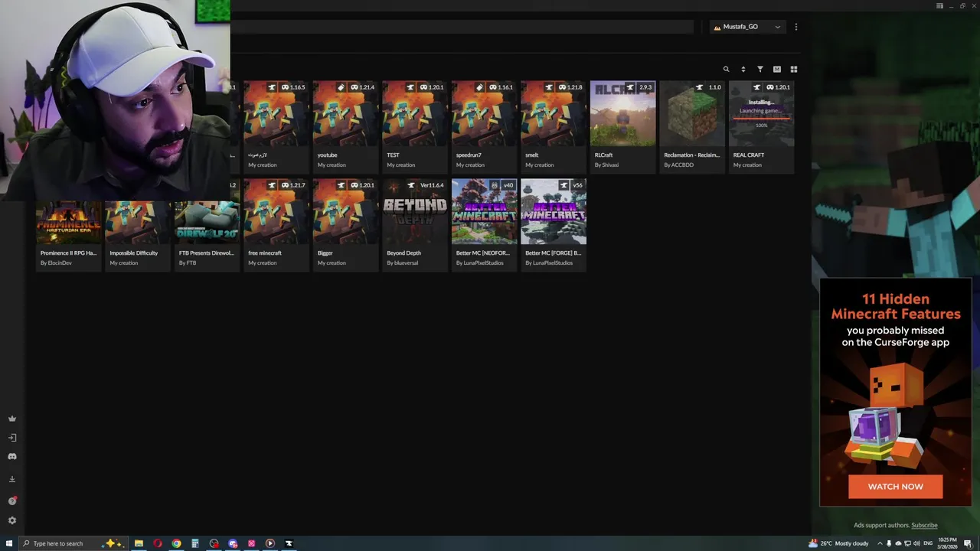
Task: Open the CurseForge anvil taskbar icon
Action: point(289,543)
